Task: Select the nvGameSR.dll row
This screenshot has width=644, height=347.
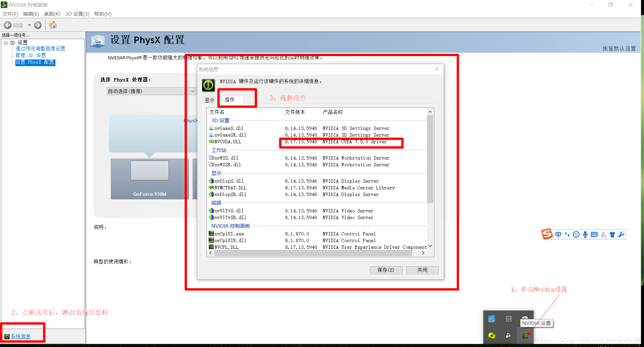Action: (317, 135)
